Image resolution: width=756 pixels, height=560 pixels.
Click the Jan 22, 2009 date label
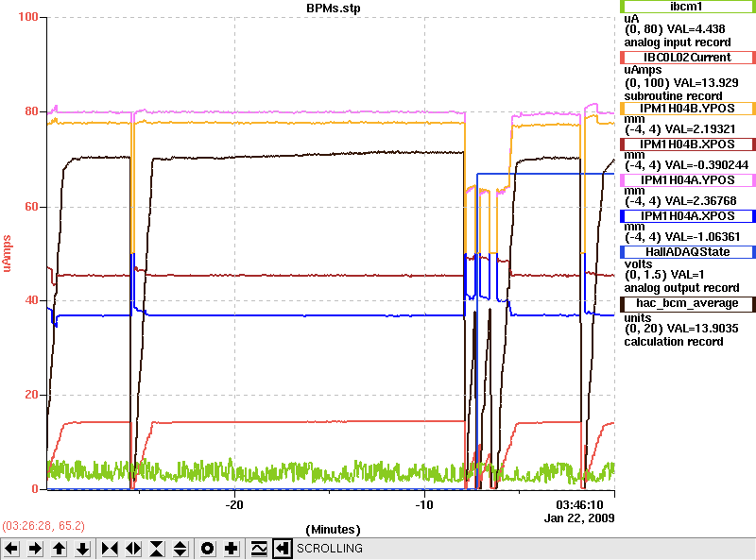pyautogui.click(x=579, y=518)
